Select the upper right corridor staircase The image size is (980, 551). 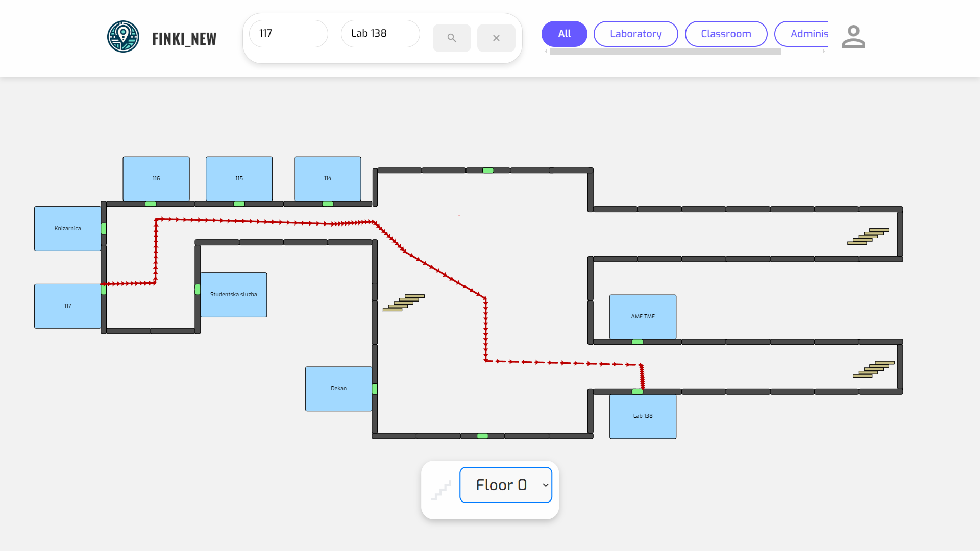[x=868, y=236]
